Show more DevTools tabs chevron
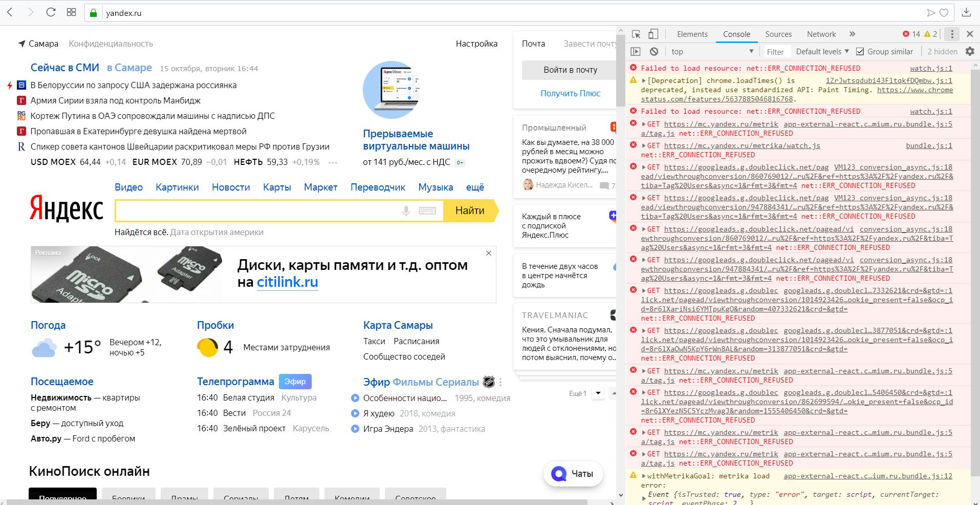980x505 pixels. click(x=852, y=34)
